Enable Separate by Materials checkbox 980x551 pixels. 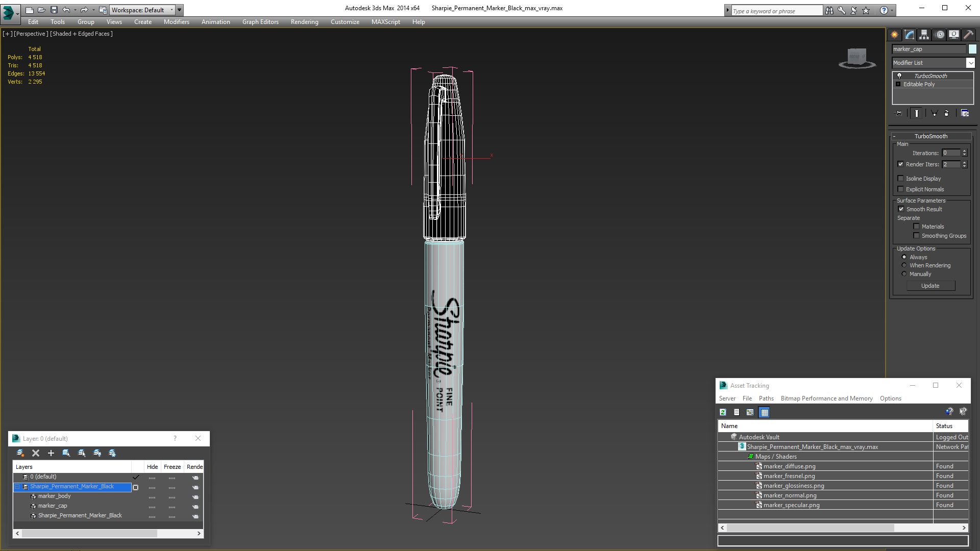(916, 227)
